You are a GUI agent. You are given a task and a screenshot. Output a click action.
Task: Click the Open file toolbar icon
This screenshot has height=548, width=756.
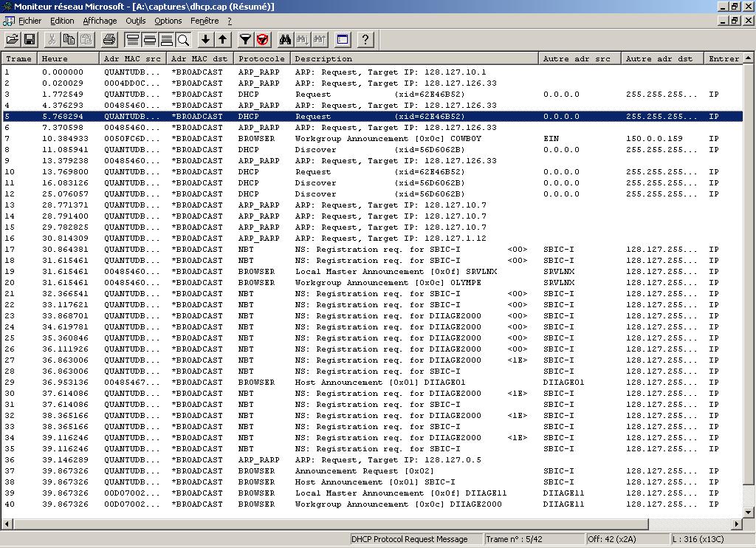13,40
